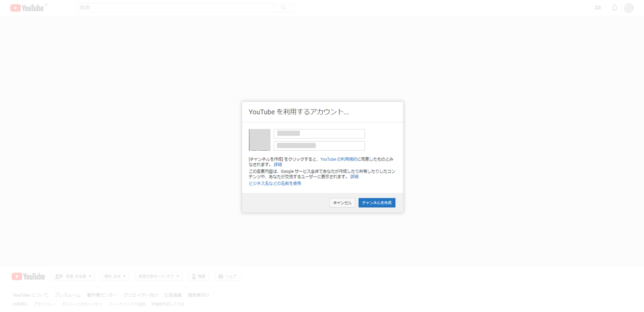Open the プレスルーム footer link
The width and height of the screenshot is (644, 312).
click(x=67, y=295)
